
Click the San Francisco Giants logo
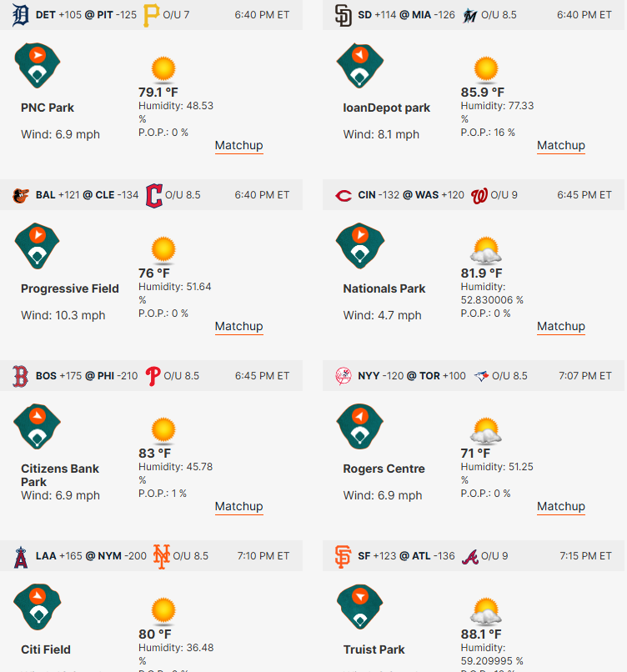point(343,556)
